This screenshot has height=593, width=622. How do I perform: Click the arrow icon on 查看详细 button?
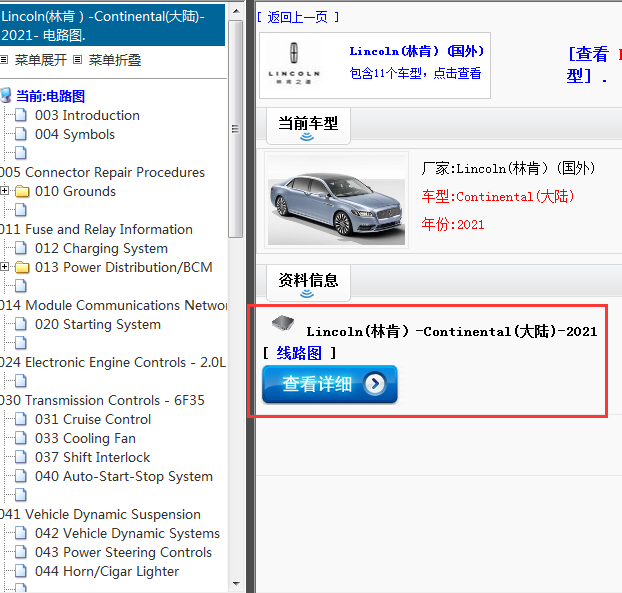coord(375,384)
